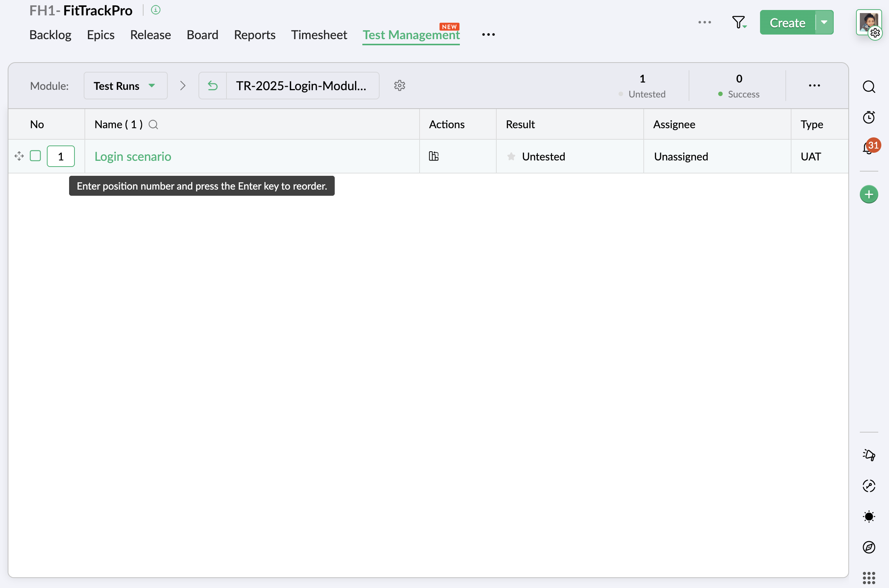Screen dimensions: 889x588
Task: Click the position number input field
Action: tap(61, 156)
